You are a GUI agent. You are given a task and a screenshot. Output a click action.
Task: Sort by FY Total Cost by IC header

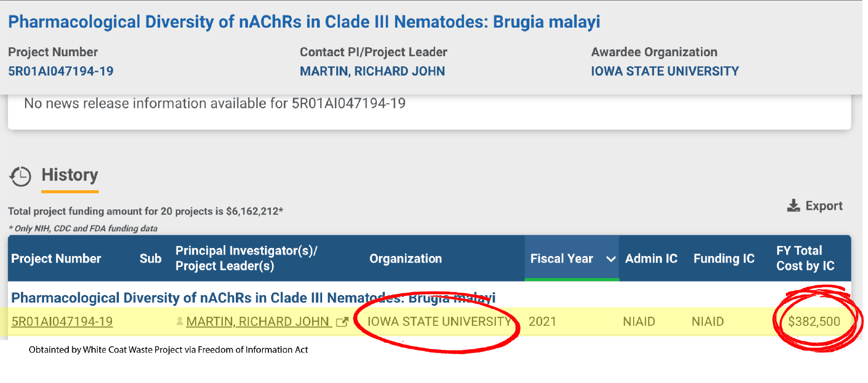pos(805,259)
